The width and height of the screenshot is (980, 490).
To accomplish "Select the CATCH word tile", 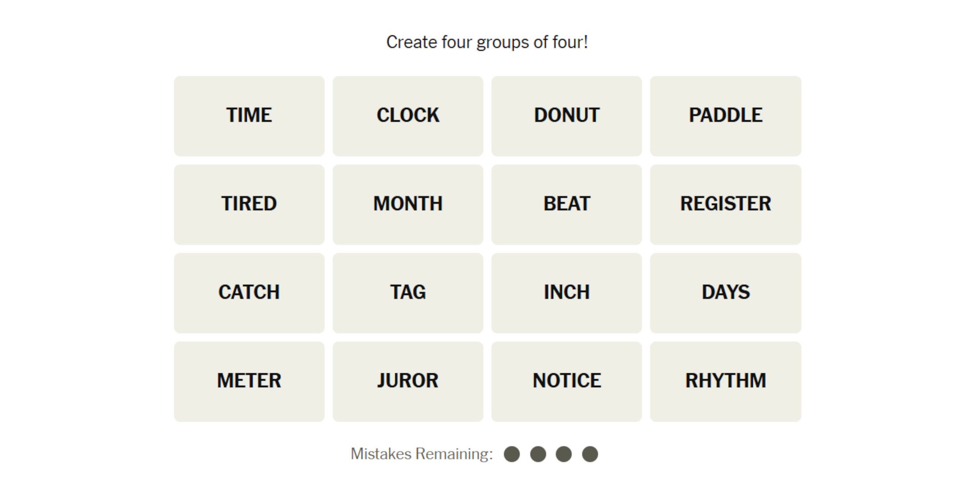I will (x=249, y=293).
